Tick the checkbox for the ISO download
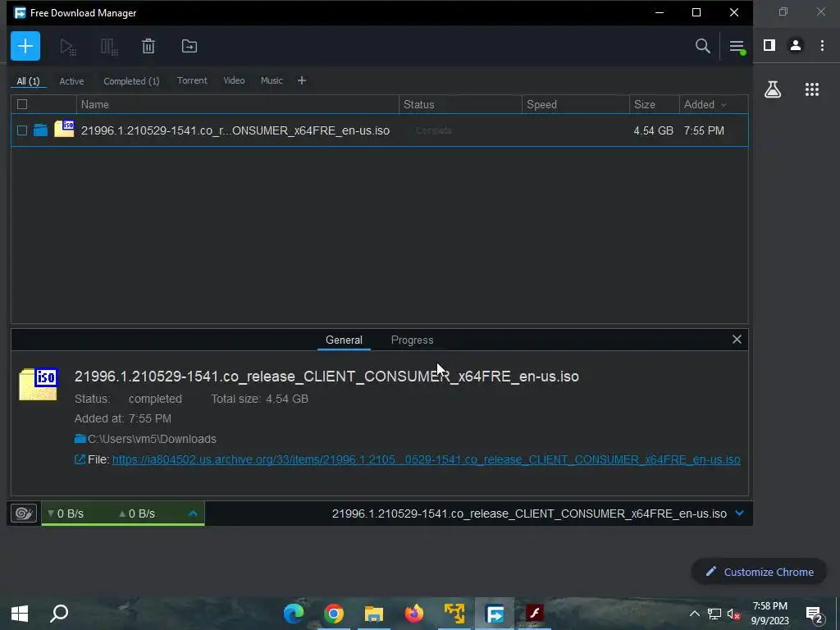The height and width of the screenshot is (630, 840). (x=22, y=130)
